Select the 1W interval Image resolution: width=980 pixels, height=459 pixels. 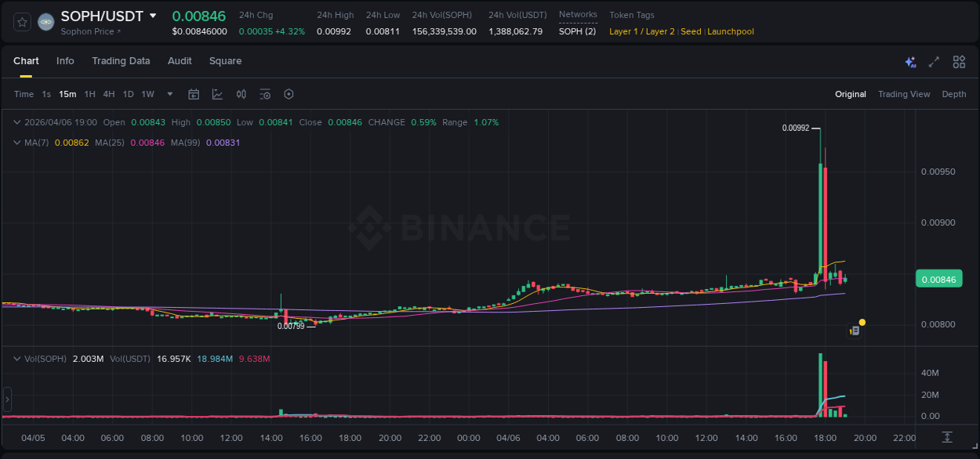pyautogui.click(x=147, y=94)
